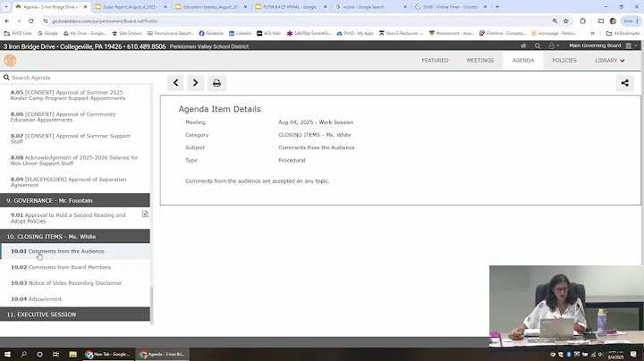
Task: Open the Safe2Say Something bookmark
Action: [x=309, y=33]
